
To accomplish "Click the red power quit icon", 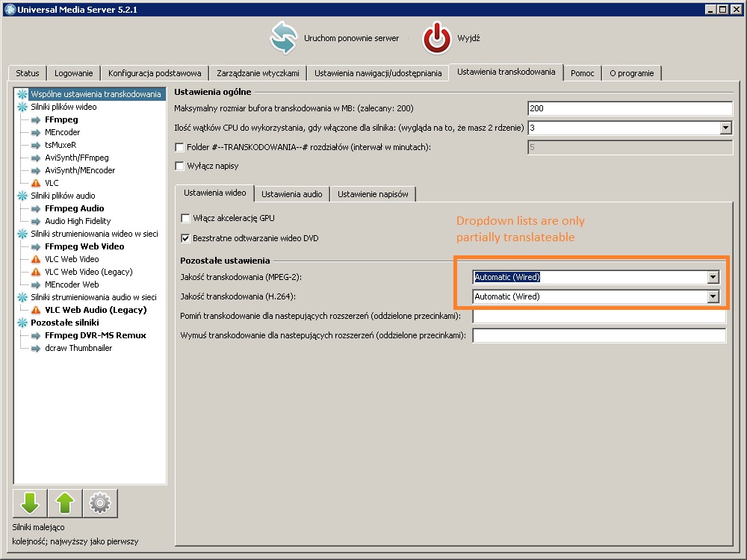I will pos(436,38).
